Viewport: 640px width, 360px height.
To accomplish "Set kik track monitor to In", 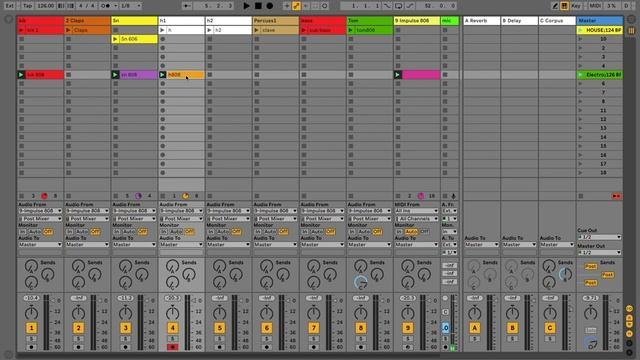I will tap(23, 231).
